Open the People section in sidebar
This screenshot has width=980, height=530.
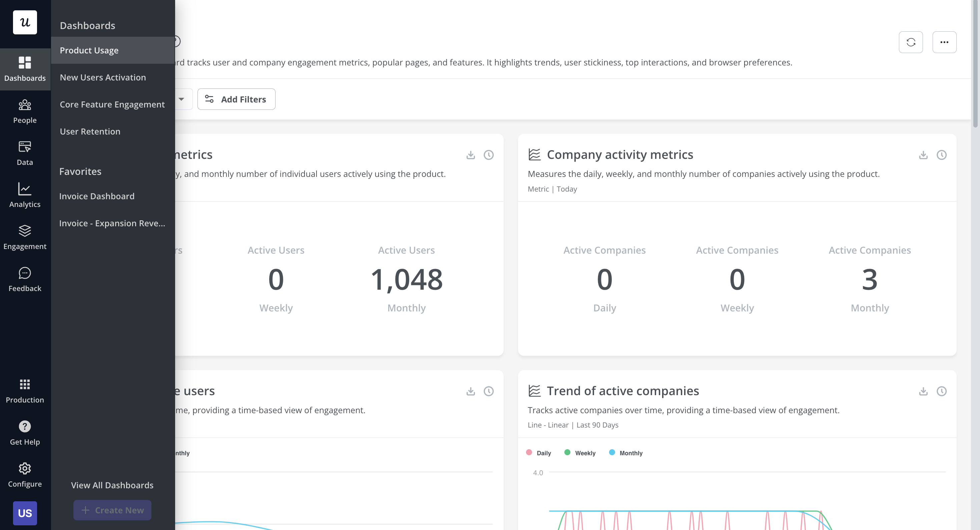(x=25, y=111)
